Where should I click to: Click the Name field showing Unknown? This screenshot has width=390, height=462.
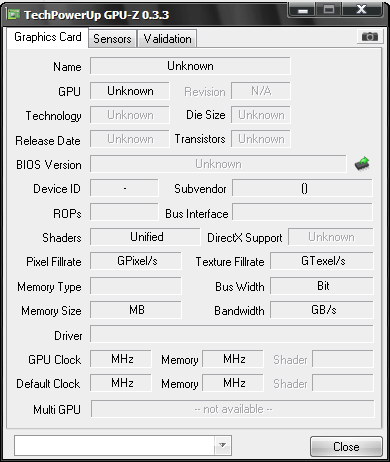190,66
